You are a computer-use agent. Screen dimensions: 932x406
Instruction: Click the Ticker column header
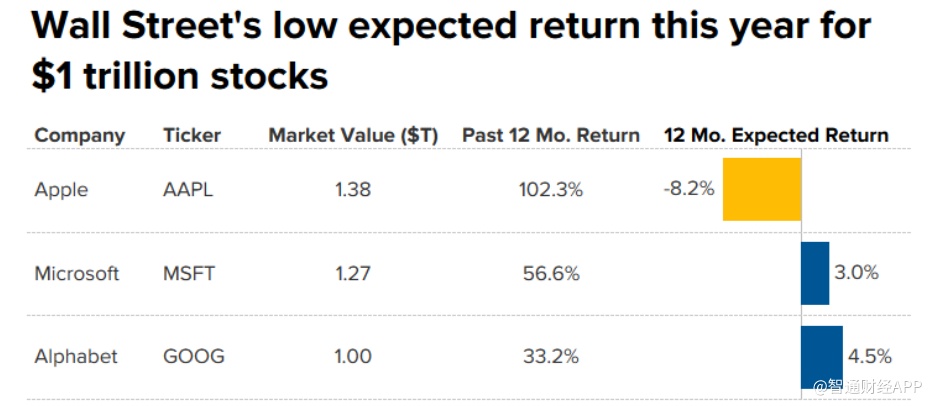pos(192,135)
